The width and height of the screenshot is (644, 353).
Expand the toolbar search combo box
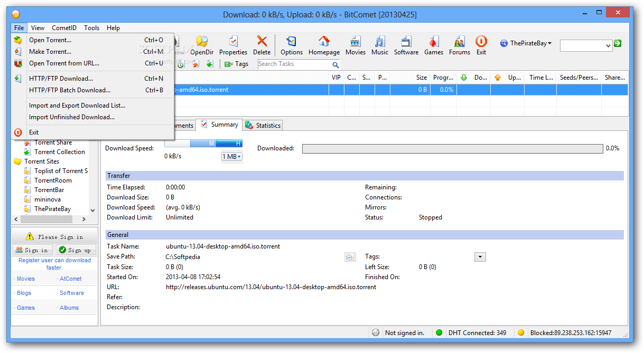pos(608,46)
